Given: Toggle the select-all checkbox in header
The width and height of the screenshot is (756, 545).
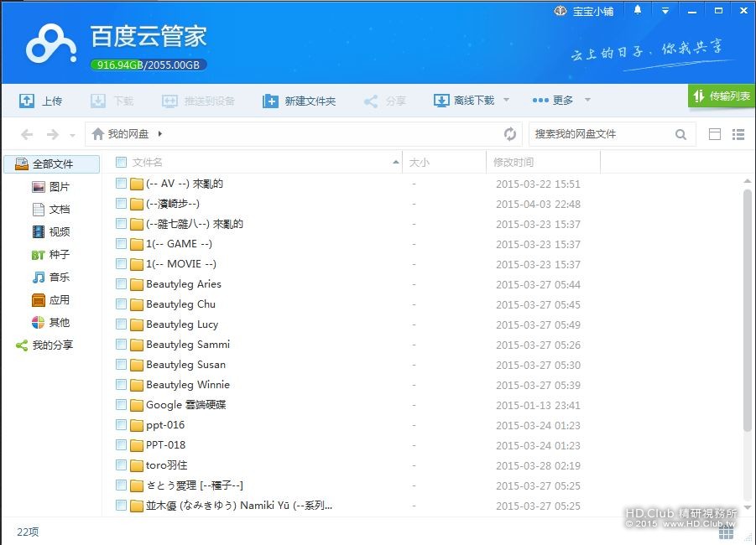Looking at the screenshot, I should 121,163.
